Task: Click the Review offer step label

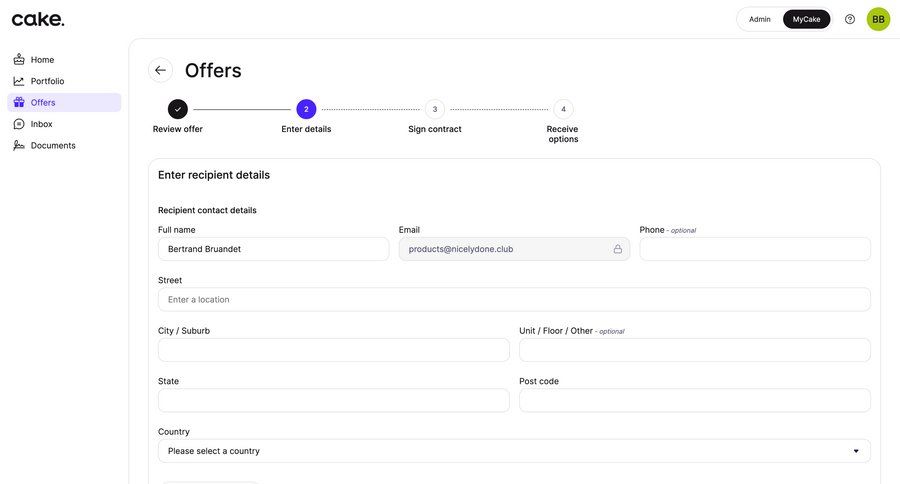Action: pos(178,129)
